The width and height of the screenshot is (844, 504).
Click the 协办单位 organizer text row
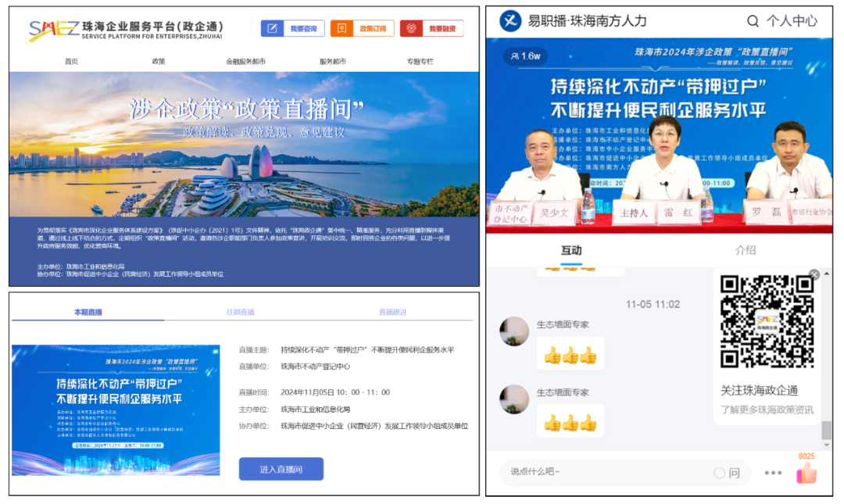tap(353, 426)
